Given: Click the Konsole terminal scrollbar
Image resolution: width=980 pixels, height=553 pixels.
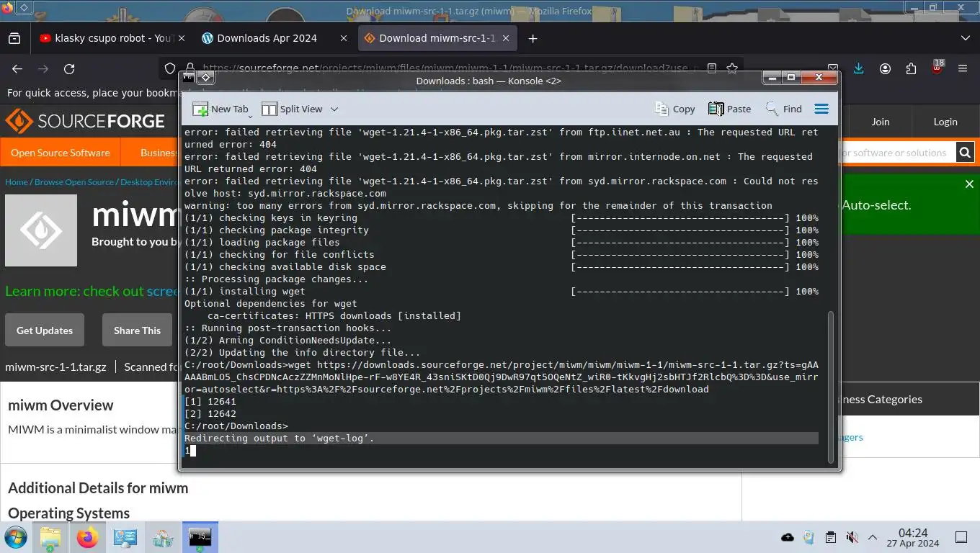Looking at the screenshot, I should pyautogui.click(x=829, y=387).
